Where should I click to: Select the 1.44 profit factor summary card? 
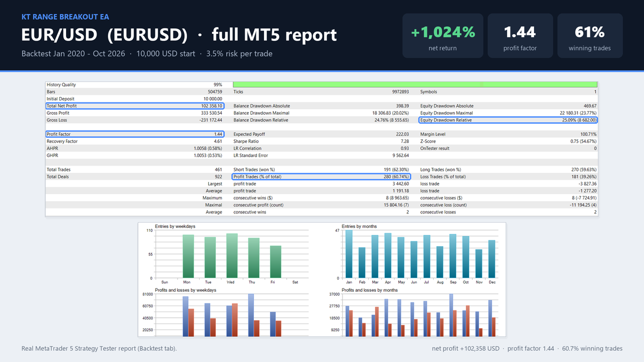point(520,36)
